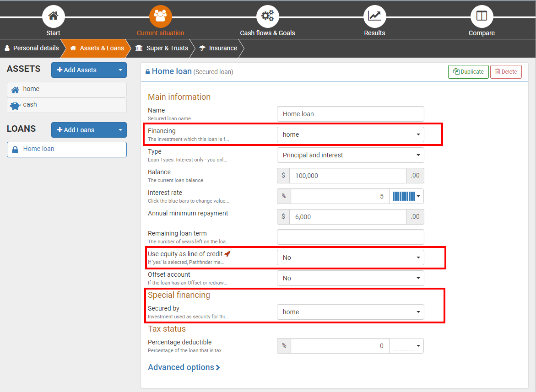Toggle the Offset account Yes/No selector
Screen dimensions: 536x392
(x=350, y=278)
